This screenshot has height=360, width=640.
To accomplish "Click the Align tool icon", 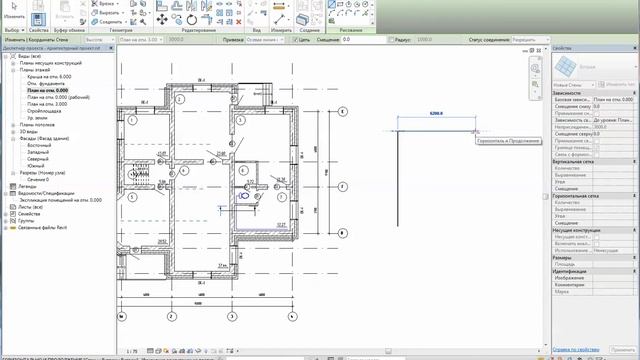I will coord(162,6).
